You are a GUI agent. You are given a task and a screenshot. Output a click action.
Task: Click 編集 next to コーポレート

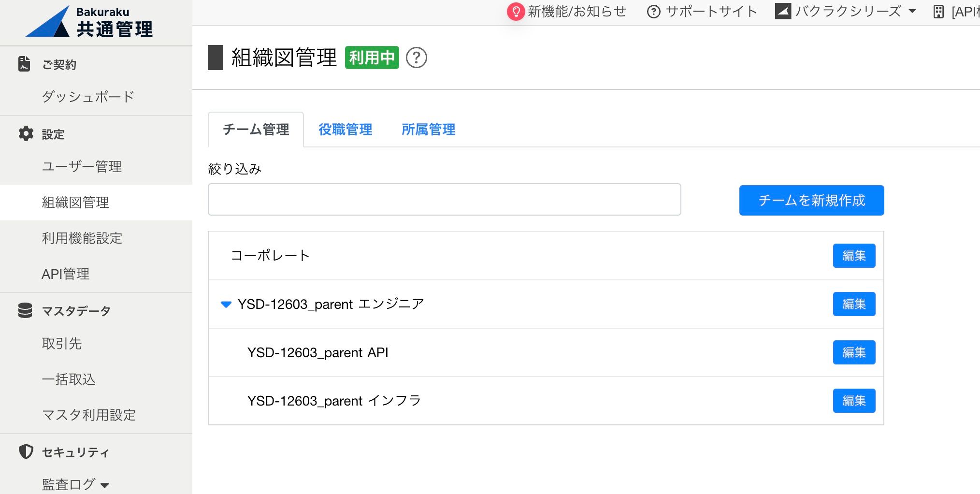point(853,256)
